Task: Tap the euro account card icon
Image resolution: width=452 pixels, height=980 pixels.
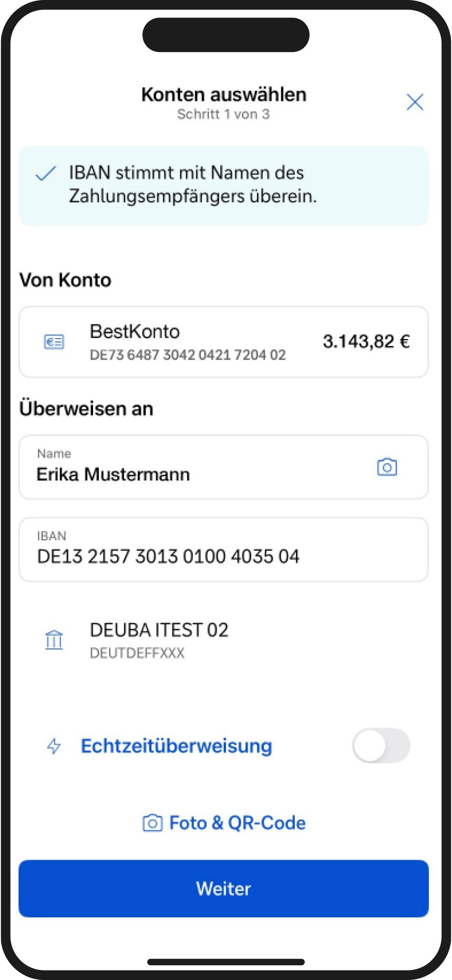Action: (54, 342)
